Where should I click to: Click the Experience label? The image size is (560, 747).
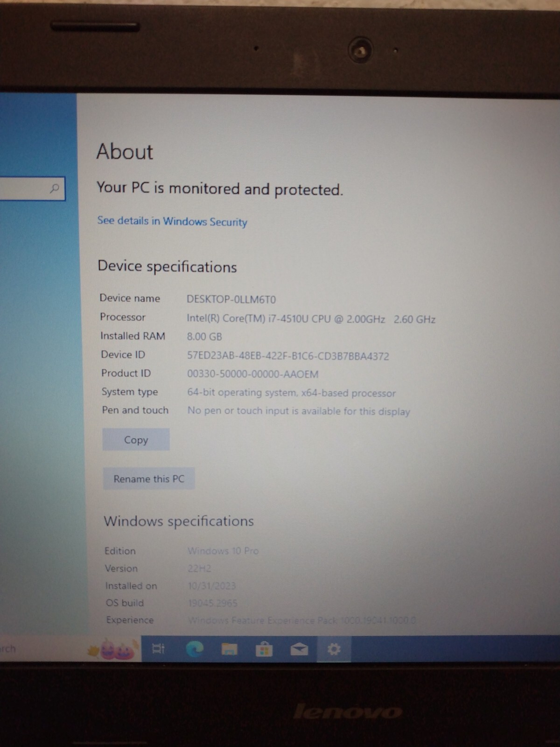[x=130, y=620]
